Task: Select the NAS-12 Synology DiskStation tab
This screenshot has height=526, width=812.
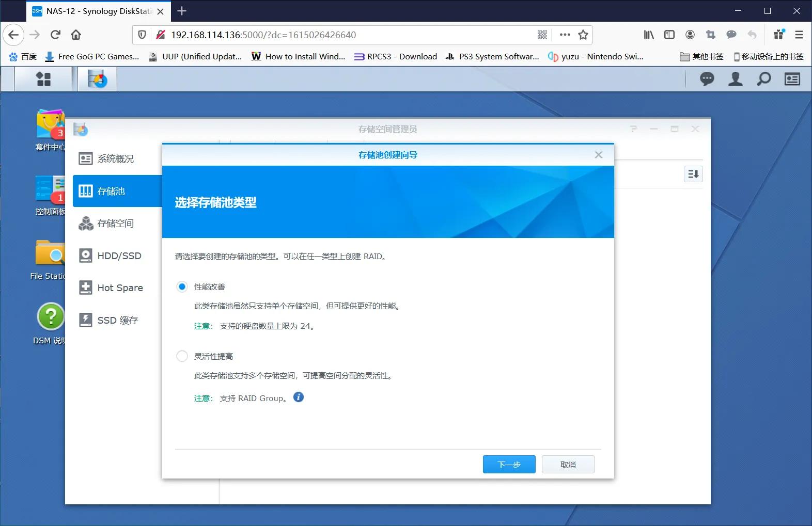Action: pos(98,11)
